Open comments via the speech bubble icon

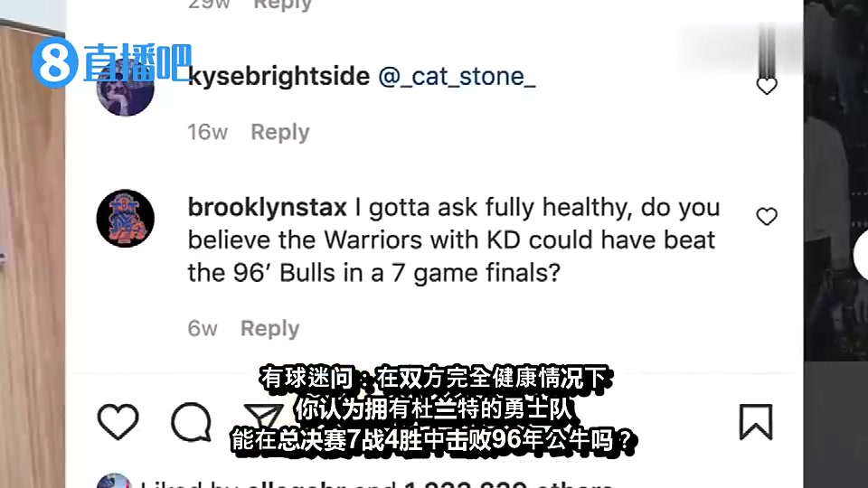191,422
